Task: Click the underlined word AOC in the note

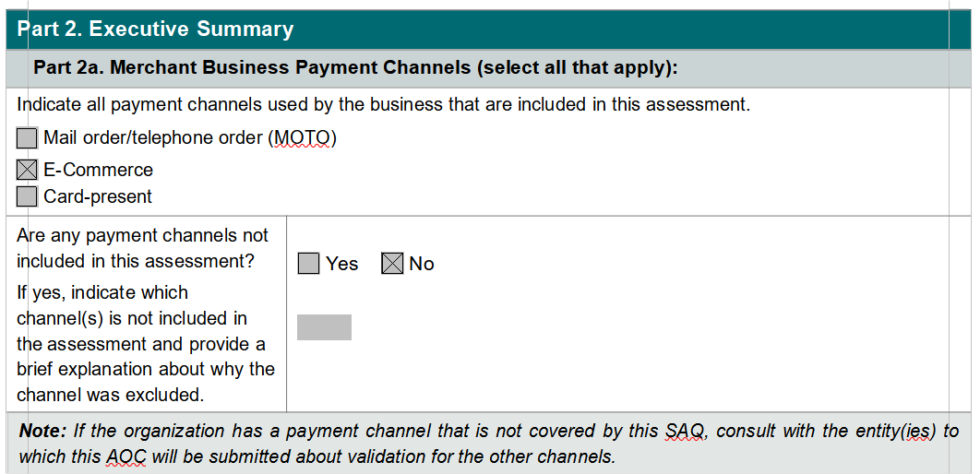Action: pos(125,456)
